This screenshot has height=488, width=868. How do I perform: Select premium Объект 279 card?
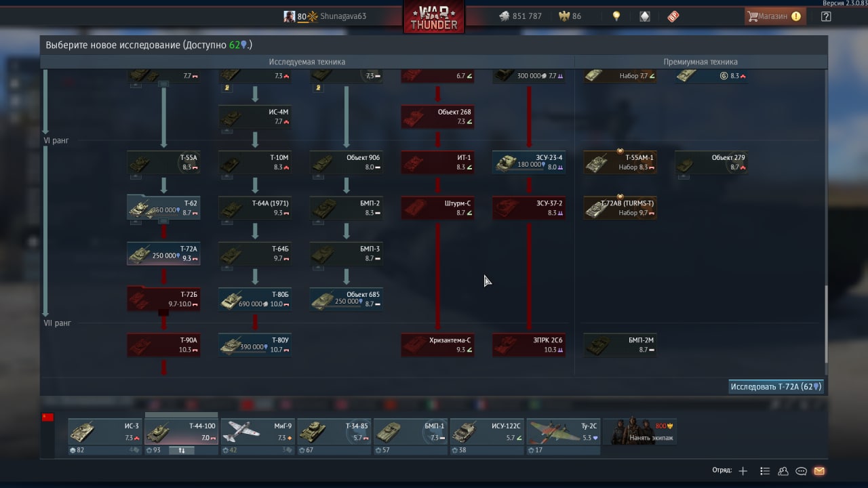[711, 163]
